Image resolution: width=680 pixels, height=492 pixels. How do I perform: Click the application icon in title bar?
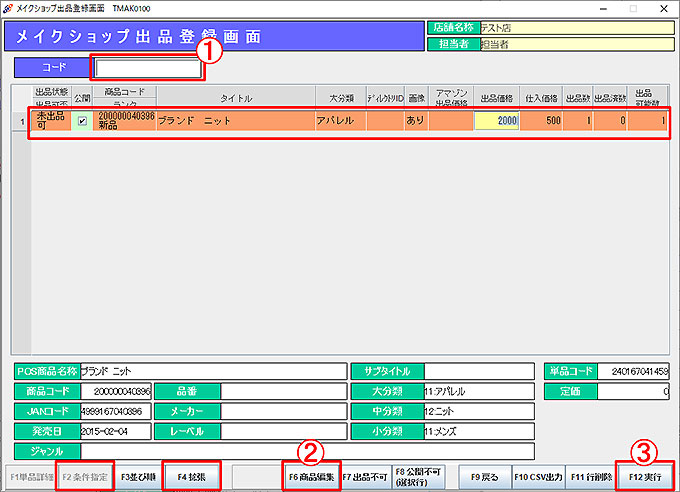click(x=9, y=7)
